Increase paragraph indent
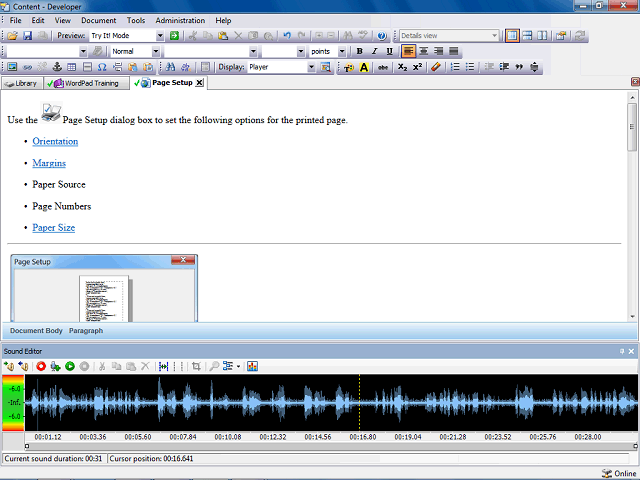This screenshot has width=640, height=480. (504, 67)
